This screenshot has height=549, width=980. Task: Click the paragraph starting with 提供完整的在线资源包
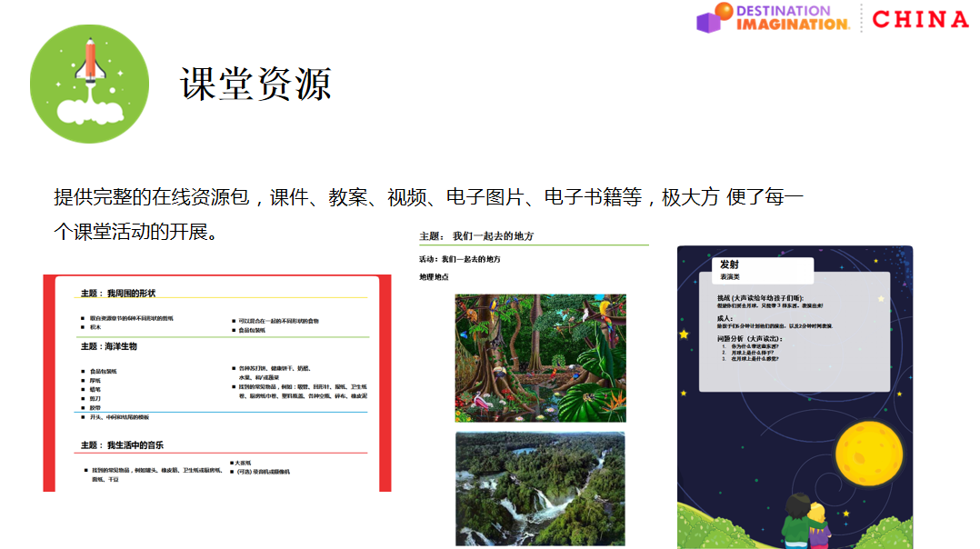[429, 215]
